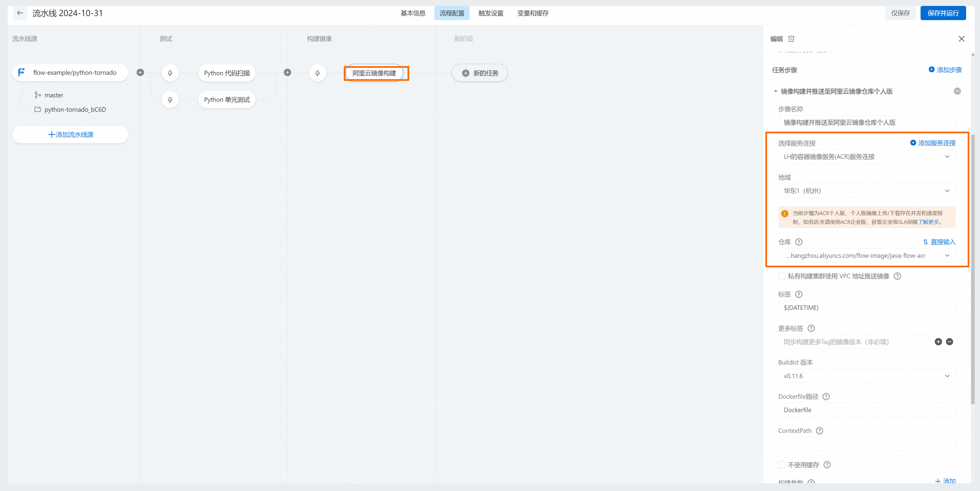Click lightning trigger icon beside Python 单元测试
Viewport: 980px width, 491px height.
[170, 100]
